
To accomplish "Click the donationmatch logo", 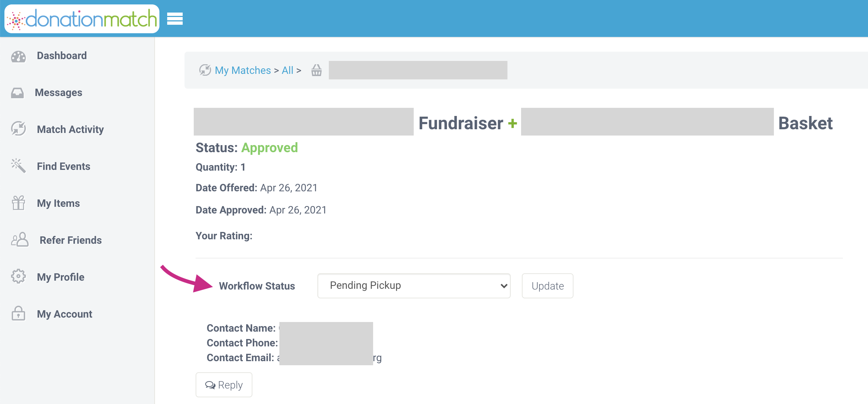I will pyautogui.click(x=82, y=18).
